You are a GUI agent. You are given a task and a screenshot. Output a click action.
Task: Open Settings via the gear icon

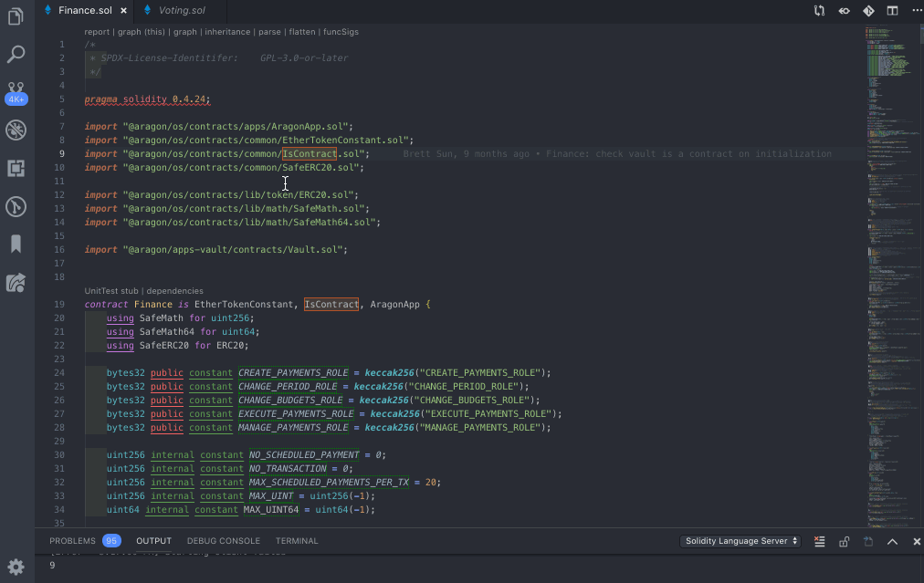click(15, 566)
